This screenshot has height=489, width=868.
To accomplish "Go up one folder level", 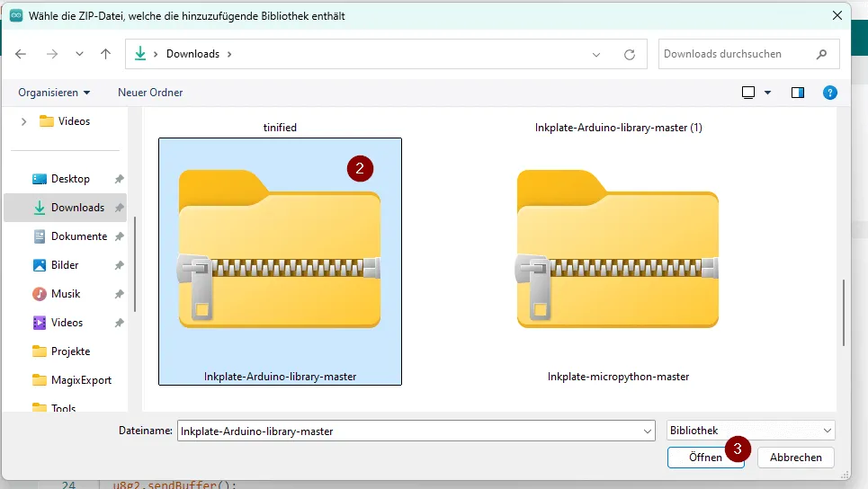I will (105, 54).
